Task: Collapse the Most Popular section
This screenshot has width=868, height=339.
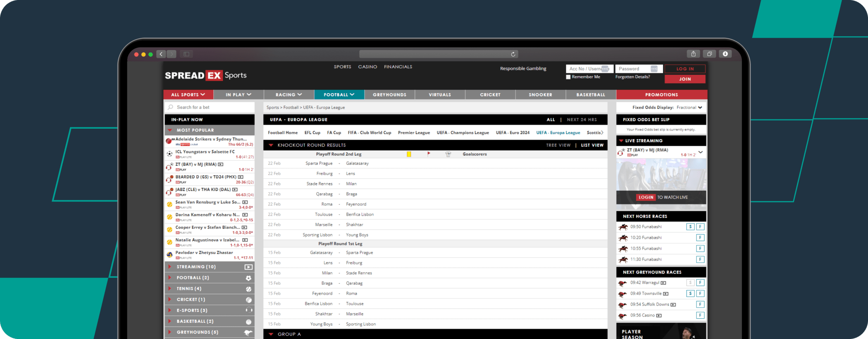Action: (169, 130)
